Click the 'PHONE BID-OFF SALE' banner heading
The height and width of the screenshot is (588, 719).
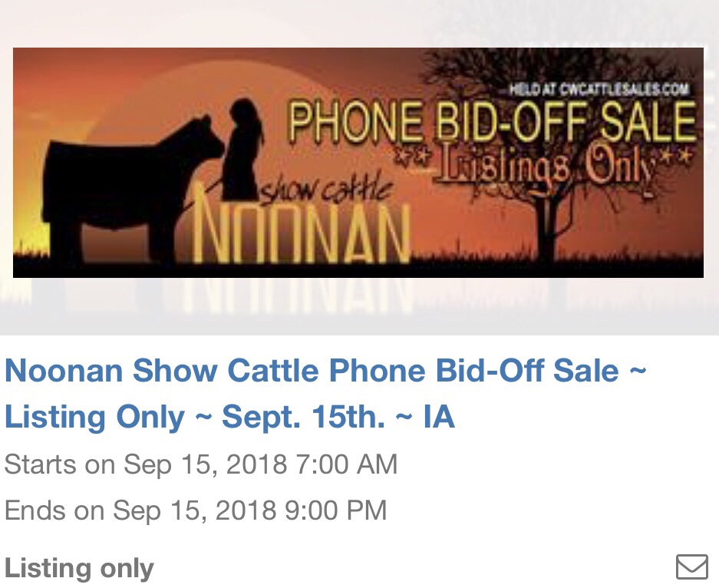coord(492,121)
